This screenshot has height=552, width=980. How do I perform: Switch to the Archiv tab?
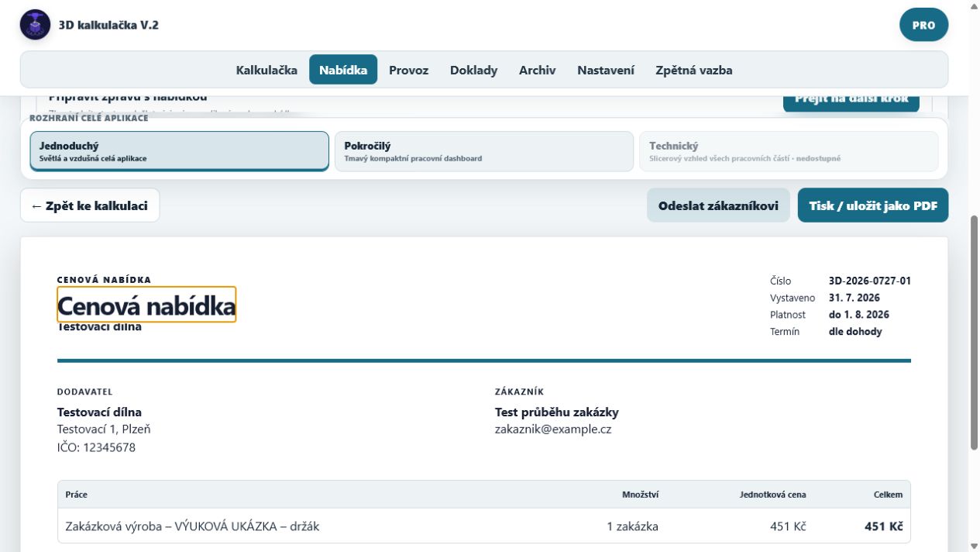(537, 70)
